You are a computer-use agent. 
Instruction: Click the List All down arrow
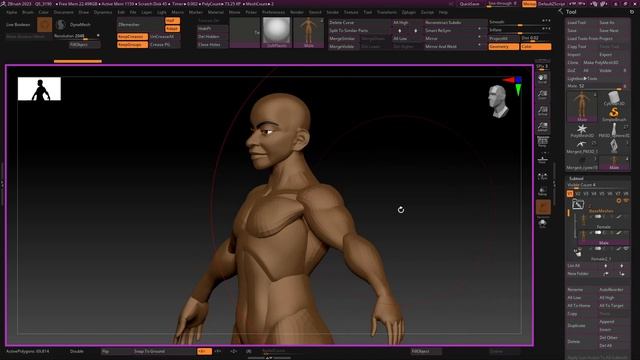pos(621,266)
